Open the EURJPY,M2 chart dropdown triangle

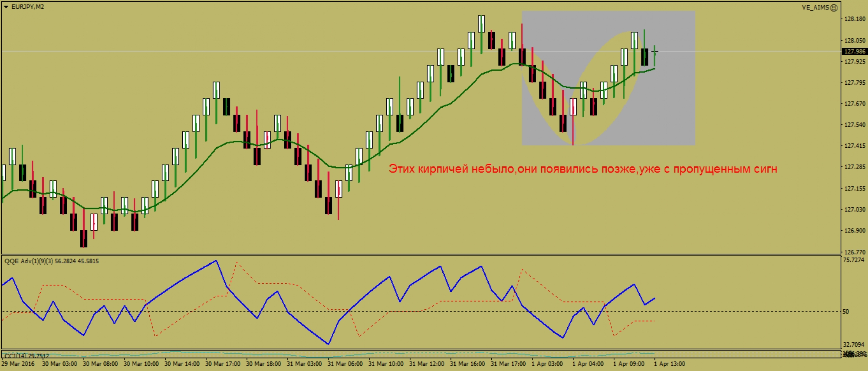[6, 7]
